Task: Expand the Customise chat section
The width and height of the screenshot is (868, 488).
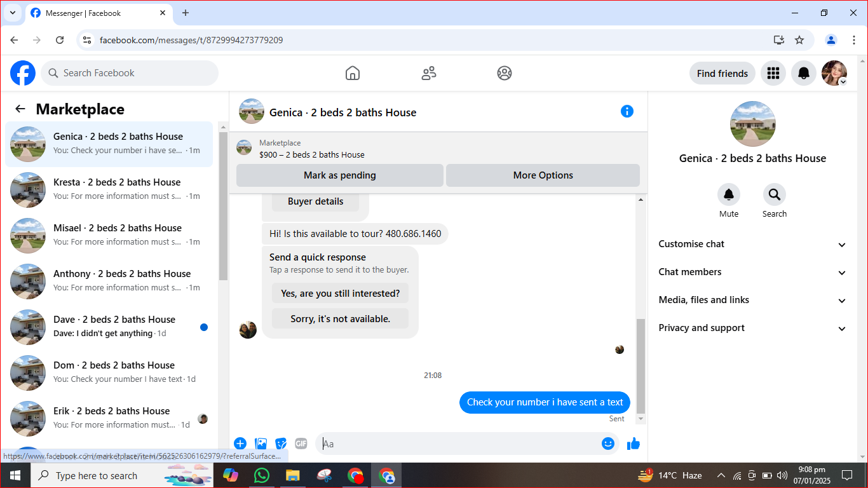Action: pos(752,244)
